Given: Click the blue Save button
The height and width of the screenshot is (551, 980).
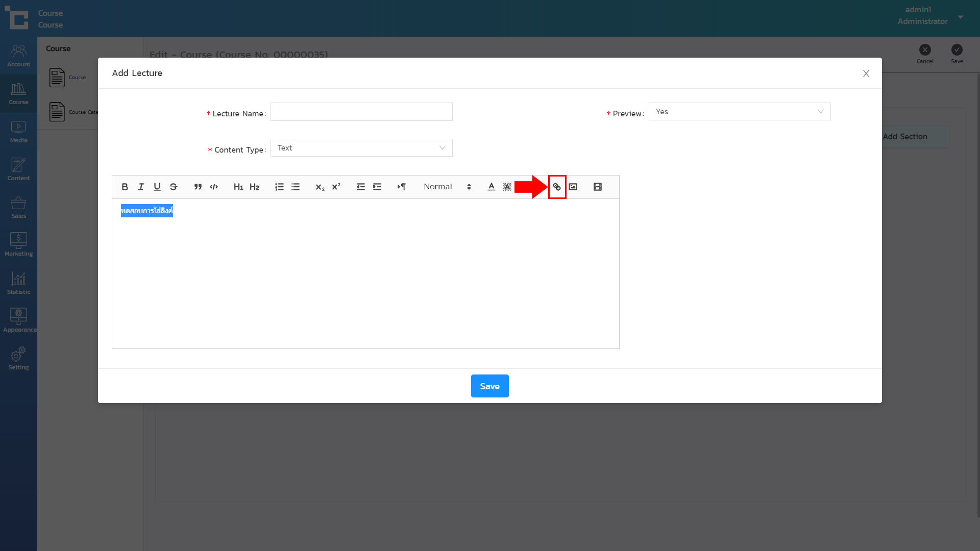Looking at the screenshot, I should click(489, 386).
